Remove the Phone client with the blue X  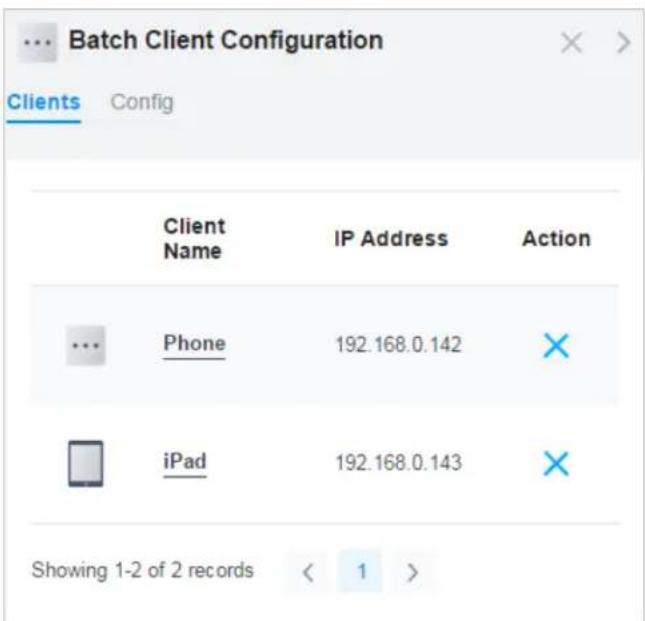point(556,345)
